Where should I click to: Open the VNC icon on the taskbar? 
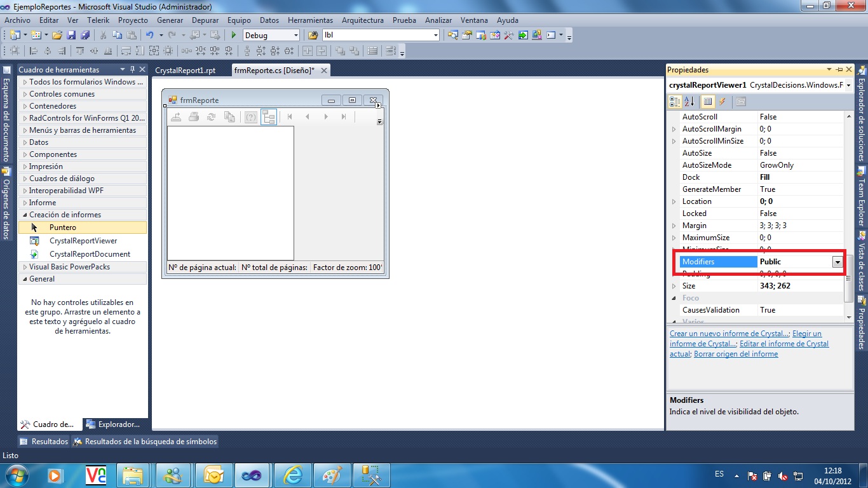95,475
